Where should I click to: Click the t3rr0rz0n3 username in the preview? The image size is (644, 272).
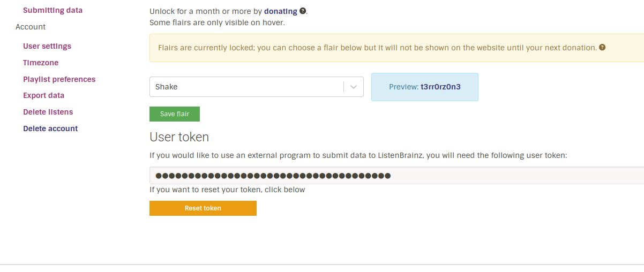(x=440, y=87)
